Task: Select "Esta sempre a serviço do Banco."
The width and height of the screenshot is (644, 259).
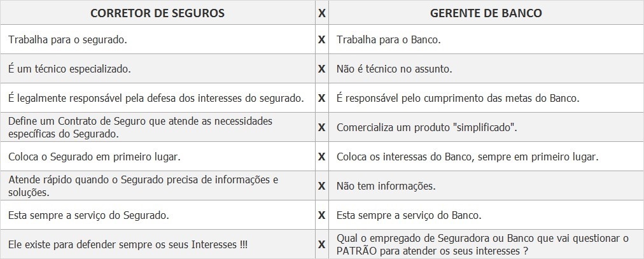Action: pyautogui.click(x=409, y=215)
